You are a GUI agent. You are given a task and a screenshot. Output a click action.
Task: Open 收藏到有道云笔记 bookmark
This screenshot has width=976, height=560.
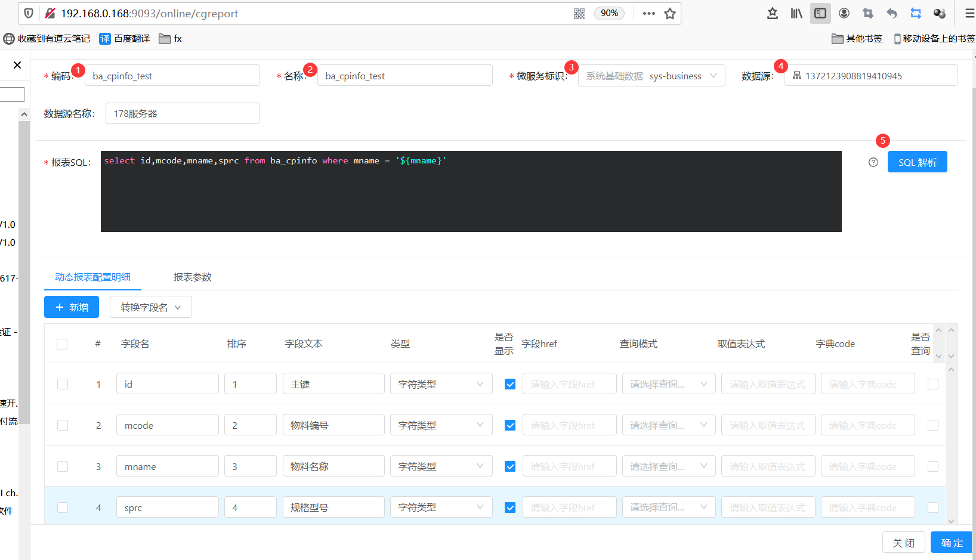(x=47, y=39)
